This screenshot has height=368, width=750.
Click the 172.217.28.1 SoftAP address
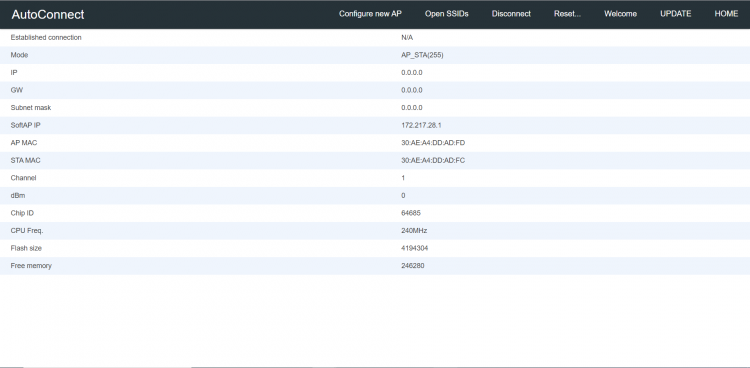421,125
